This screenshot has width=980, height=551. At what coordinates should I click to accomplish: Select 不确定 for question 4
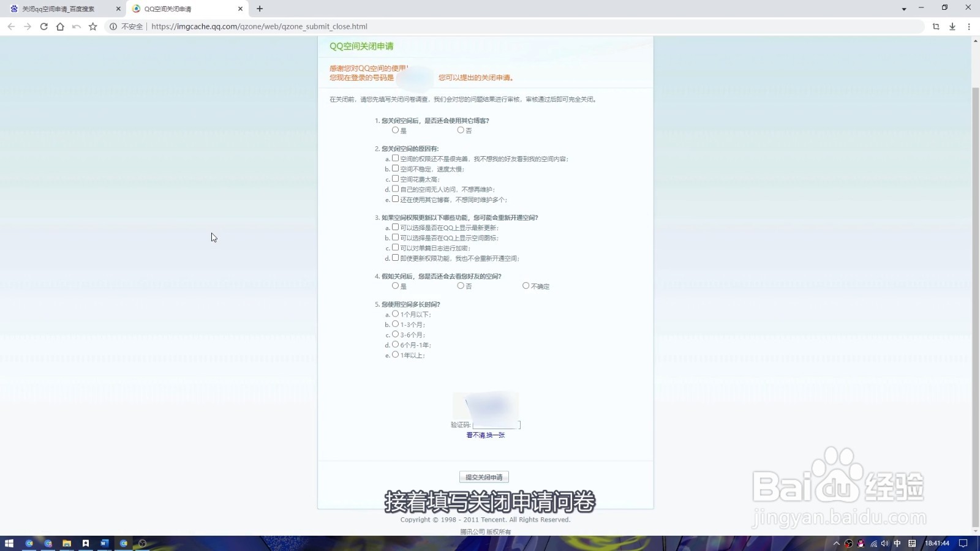pyautogui.click(x=526, y=285)
